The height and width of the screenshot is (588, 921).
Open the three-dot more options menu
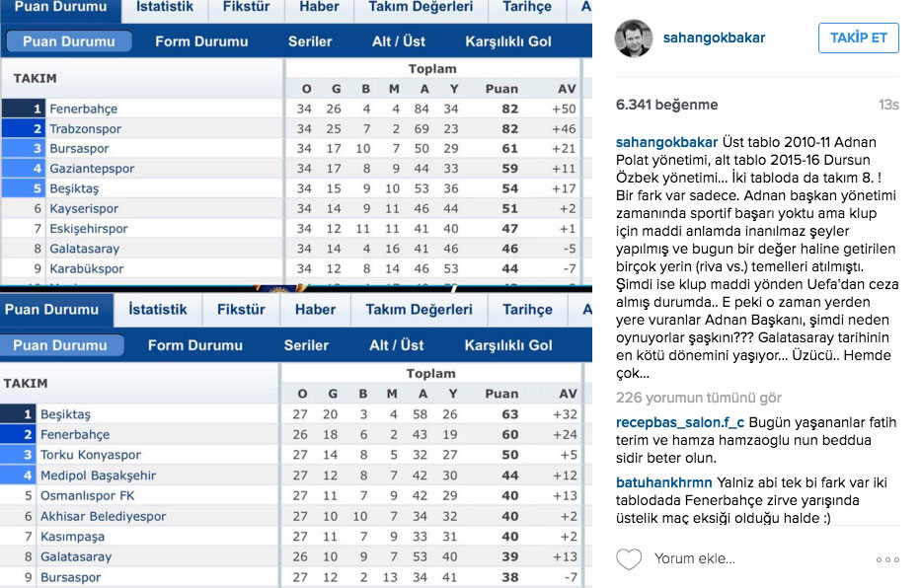coord(887,559)
